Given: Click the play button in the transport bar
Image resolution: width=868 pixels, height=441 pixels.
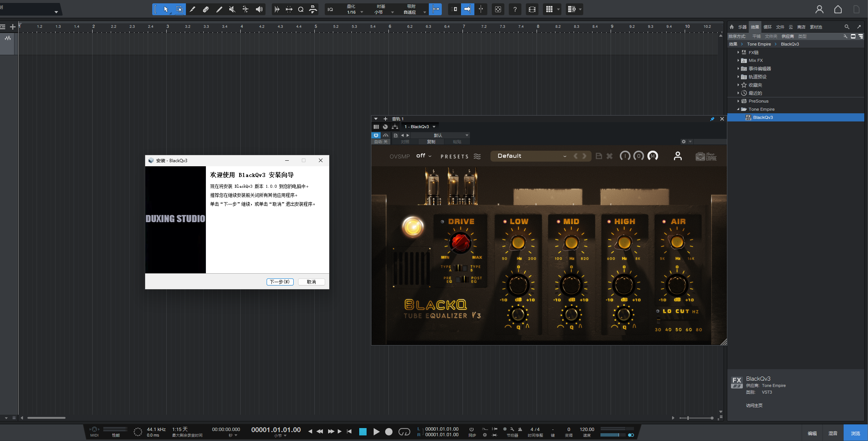Looking at the screenshot, I should coord(376,432).
